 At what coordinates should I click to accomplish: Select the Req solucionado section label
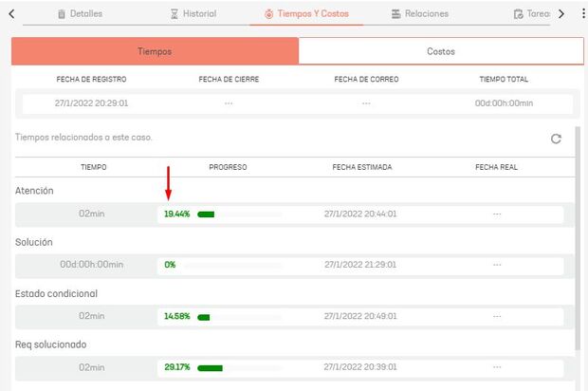tap(50, 344)
